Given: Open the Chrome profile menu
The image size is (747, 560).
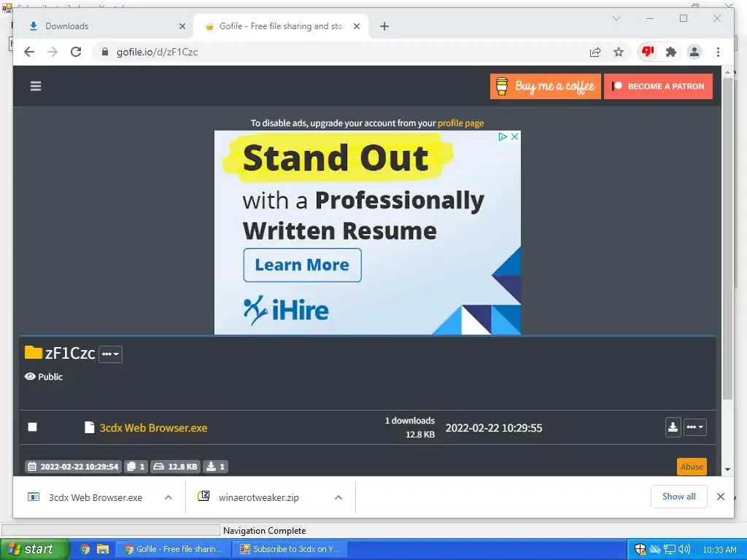Looking at the screenshot, I should (694, 52).
